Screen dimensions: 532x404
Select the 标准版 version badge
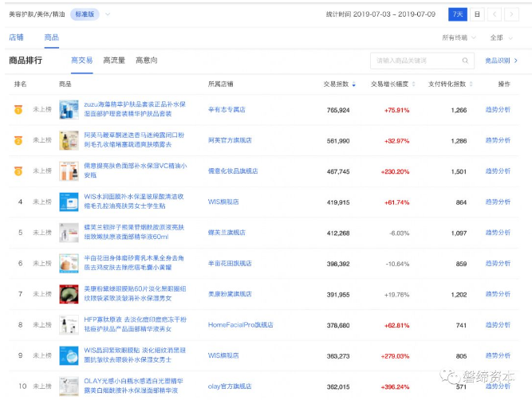(x=85, y=14)
